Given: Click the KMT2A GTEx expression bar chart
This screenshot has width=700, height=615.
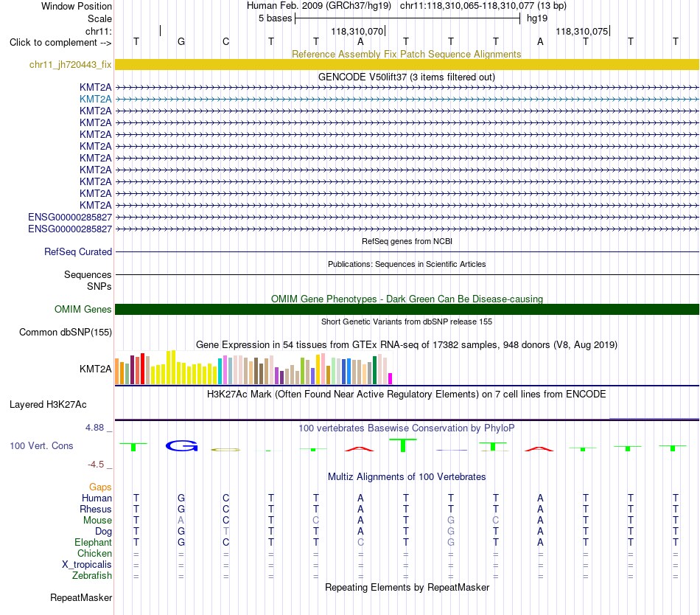Looking at the screenshot, I should point(253,367).
